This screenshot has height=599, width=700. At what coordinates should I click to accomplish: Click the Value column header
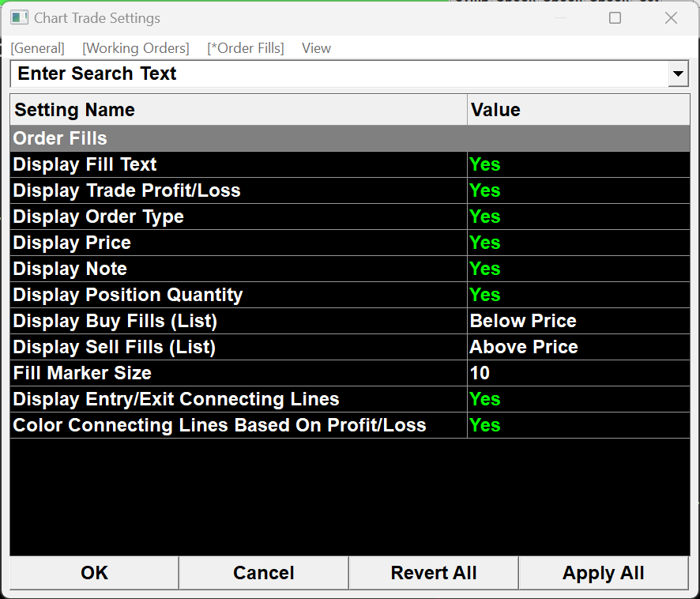pyautogui.click(x=578, y=110)
